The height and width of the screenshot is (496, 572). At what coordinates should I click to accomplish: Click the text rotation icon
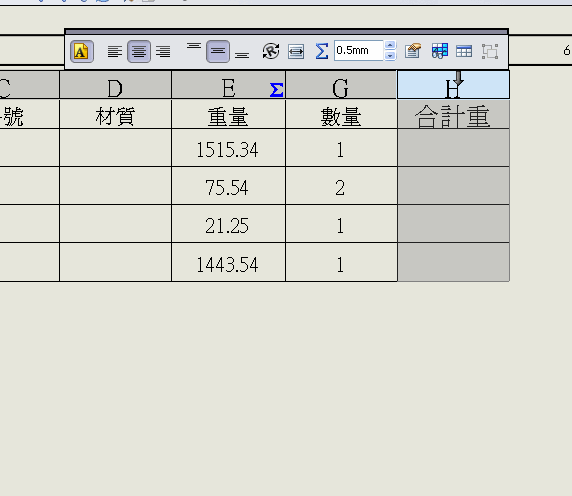(x=271, y=51)
